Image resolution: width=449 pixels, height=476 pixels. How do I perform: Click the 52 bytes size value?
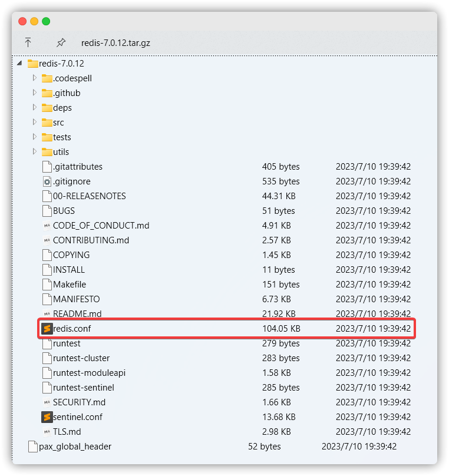265,447
